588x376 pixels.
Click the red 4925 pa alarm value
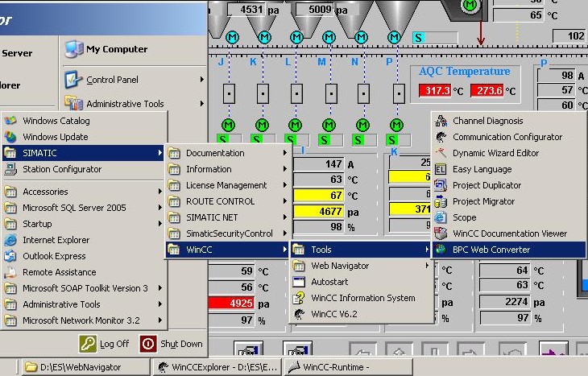coord(231,303)
